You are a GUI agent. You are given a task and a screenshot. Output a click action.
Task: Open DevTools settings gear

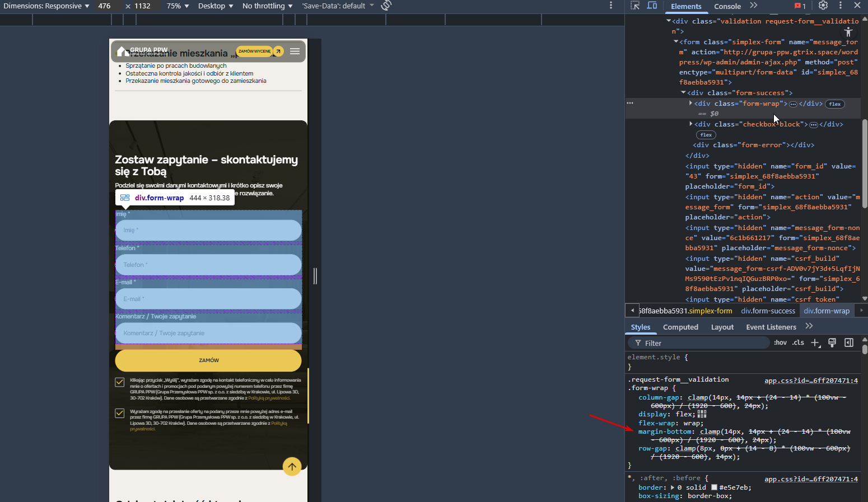point(823,6)
